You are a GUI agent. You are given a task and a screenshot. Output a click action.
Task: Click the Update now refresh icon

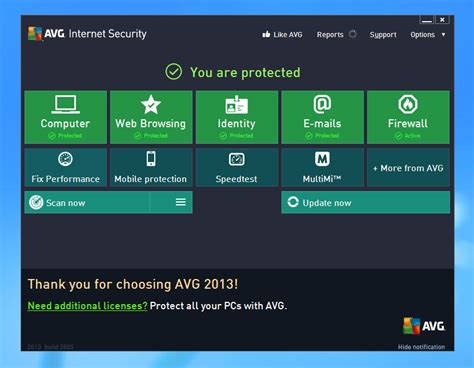click(x=293, y=202)
